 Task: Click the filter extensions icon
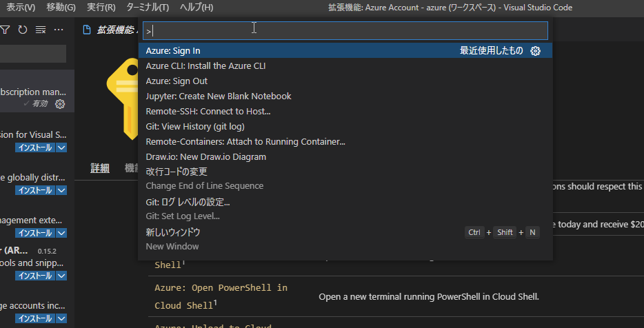5,30
